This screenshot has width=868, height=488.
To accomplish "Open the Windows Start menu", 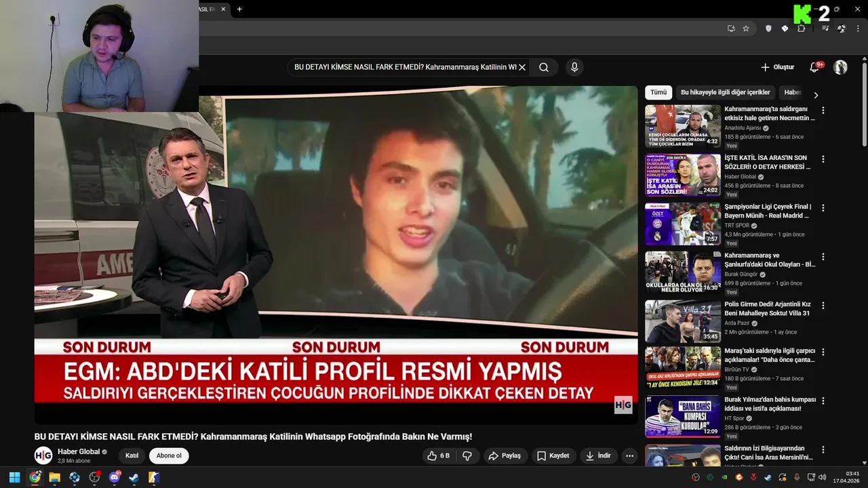I will [14, 477].
